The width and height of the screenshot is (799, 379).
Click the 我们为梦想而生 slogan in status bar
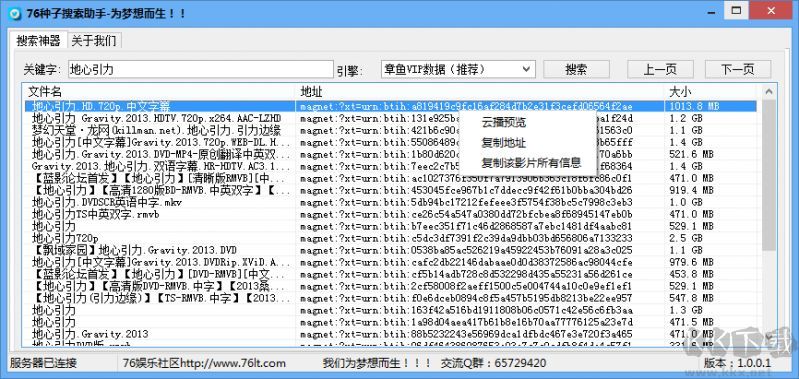[x=376, y=363]
